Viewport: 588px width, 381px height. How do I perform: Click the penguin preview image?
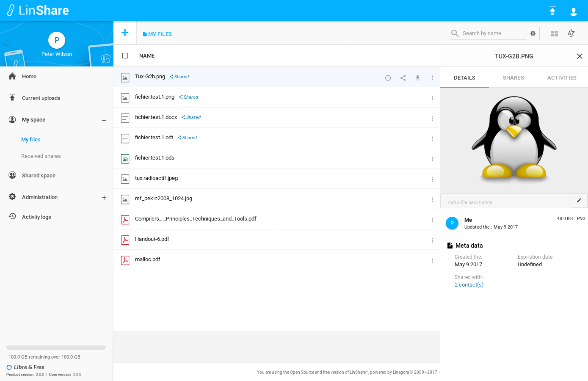click(514, 140)
